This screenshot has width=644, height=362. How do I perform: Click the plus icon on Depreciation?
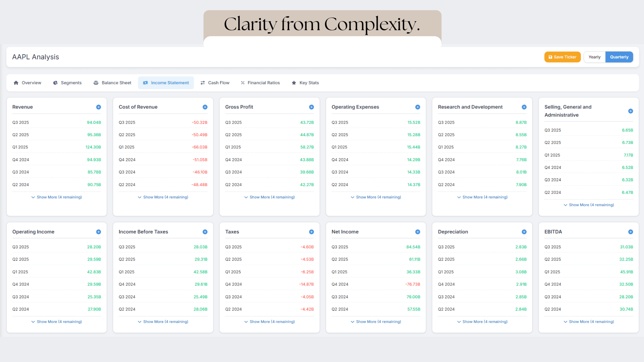click(524, 232)
